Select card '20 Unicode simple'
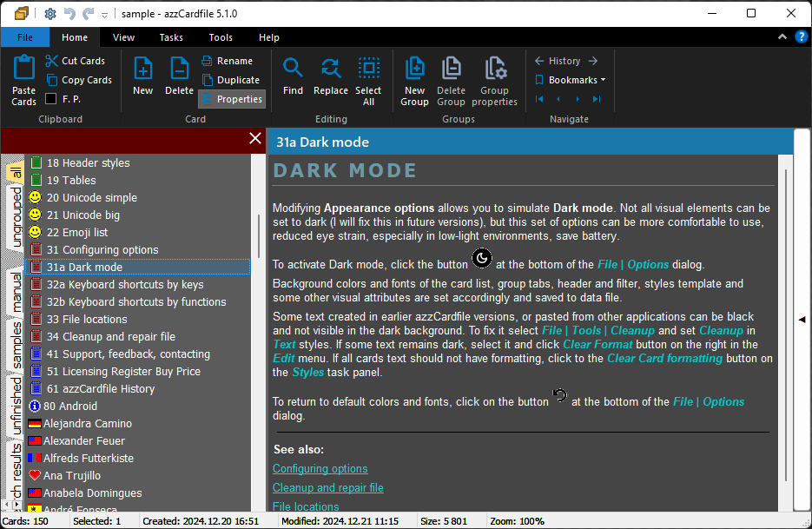Viewport: 812px width, 529px height. coord(138,197)
